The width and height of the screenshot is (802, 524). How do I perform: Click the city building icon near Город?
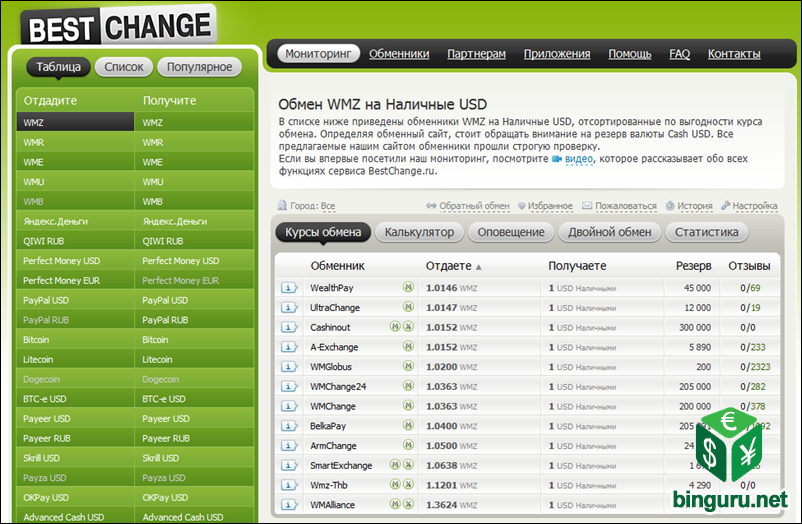coord(282,205)
